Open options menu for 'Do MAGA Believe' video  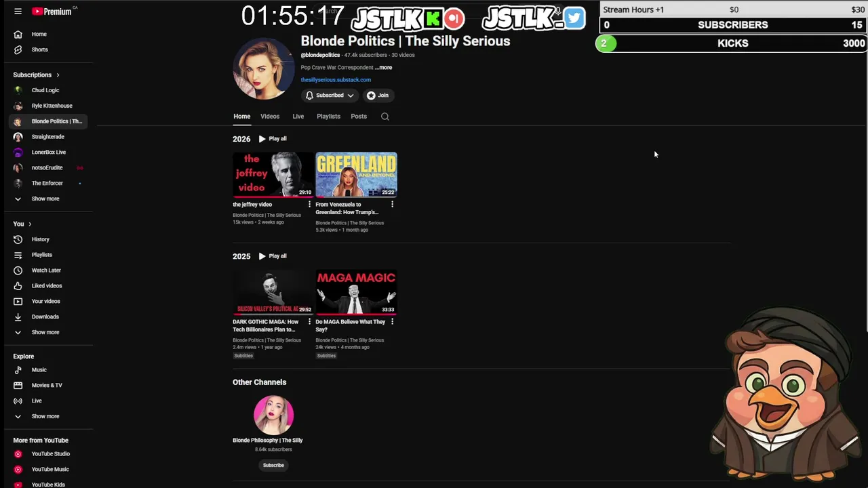pos(392,322)
